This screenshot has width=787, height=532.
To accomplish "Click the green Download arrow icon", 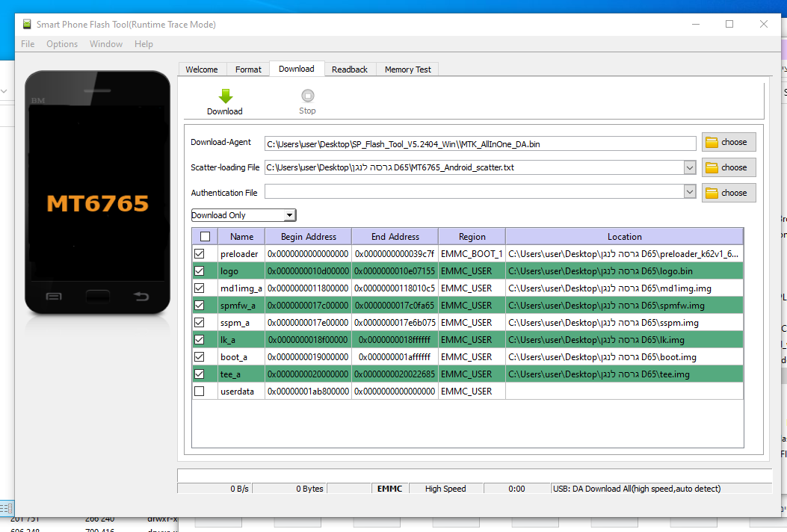I will coord(225,96).
